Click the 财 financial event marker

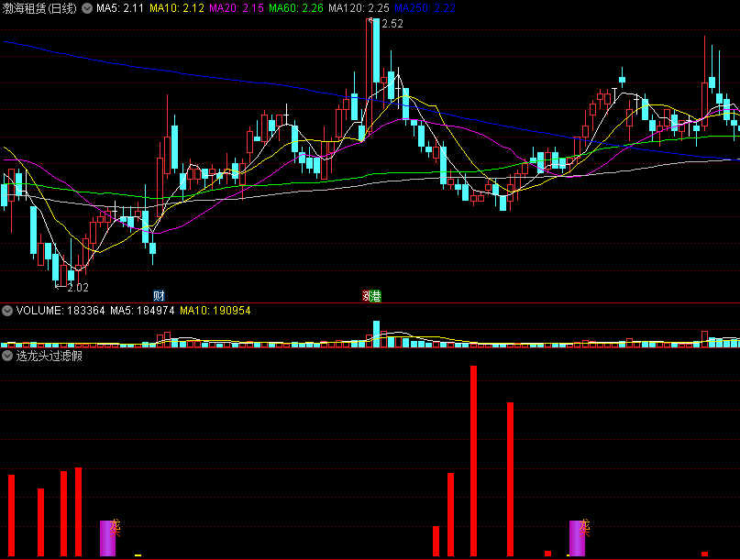pyautogui.click(x=159, y=296)
